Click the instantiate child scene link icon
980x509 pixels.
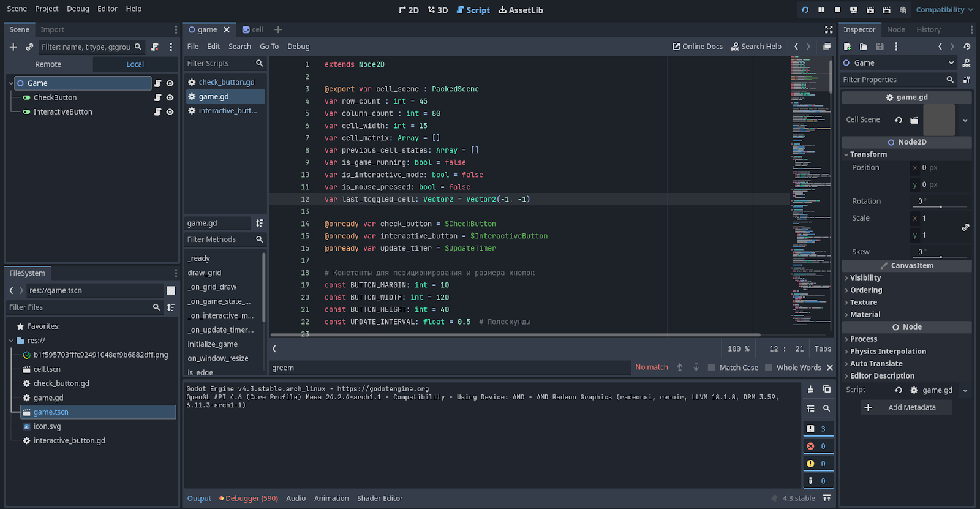[x=29, y=47]
